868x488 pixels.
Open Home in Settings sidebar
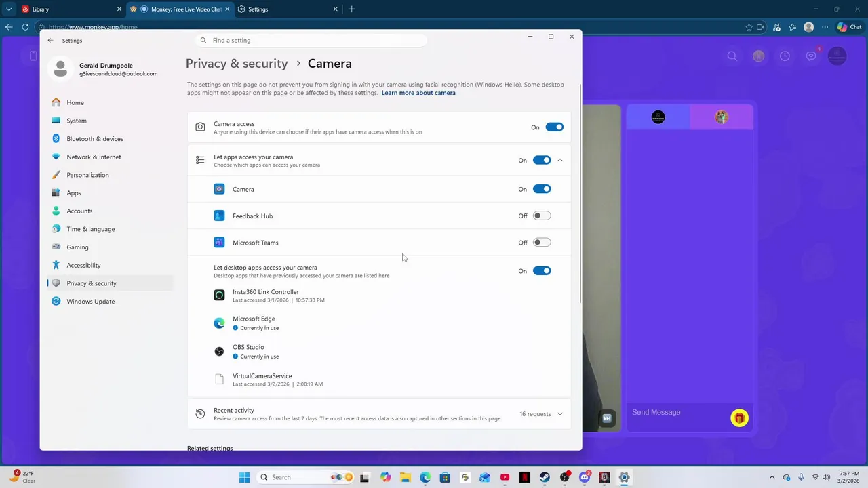pos(75,102)
